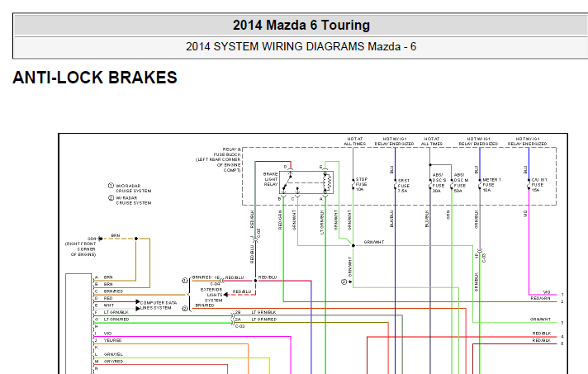Click the "STOP FUSE 10A" label
The width and height of the screenshot is (588, 374).
coord(362,184)
